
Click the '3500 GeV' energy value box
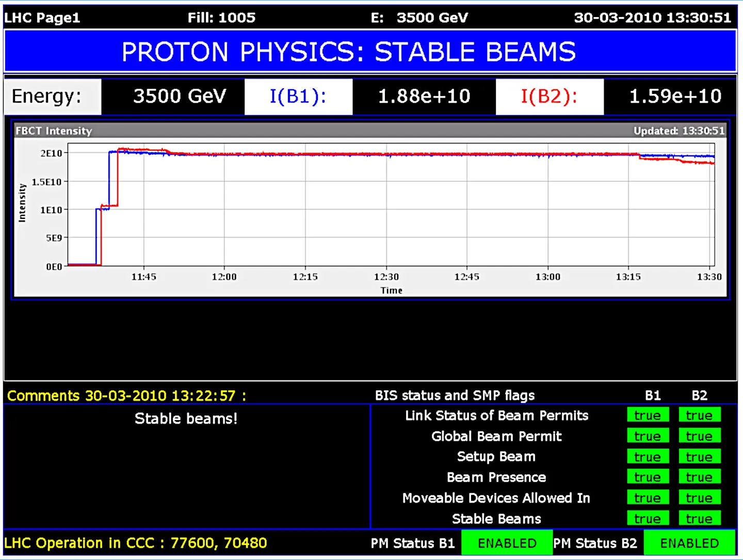pos(173,97)
